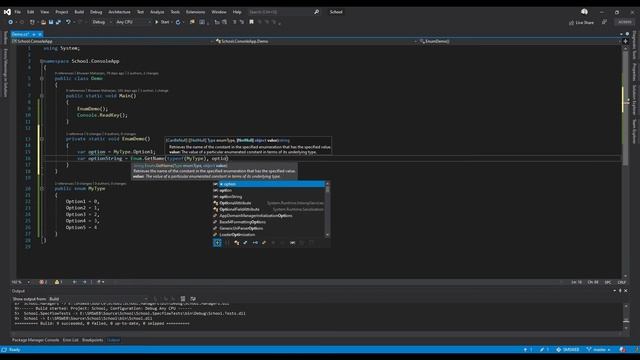640x360 pixels.
Task: Open the School.ConsoleApp.Demo type navigation dropdown
Action: click(x=316, y=41)
